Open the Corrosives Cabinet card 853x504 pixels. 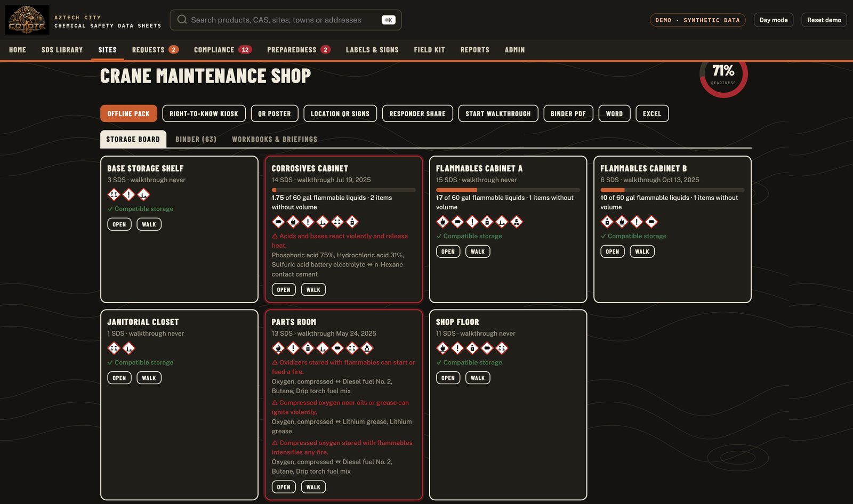284,290
